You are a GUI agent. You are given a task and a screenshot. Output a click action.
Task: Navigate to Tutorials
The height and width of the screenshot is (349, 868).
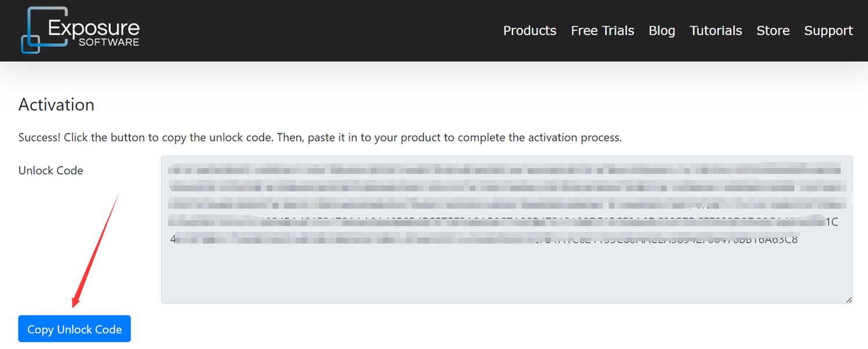(716, 31)
